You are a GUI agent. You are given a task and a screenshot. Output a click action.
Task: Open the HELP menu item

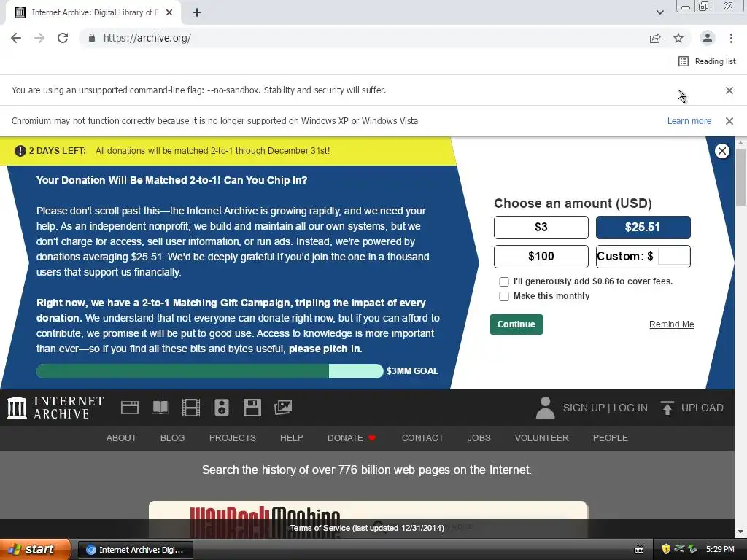(x=292, y=438)
